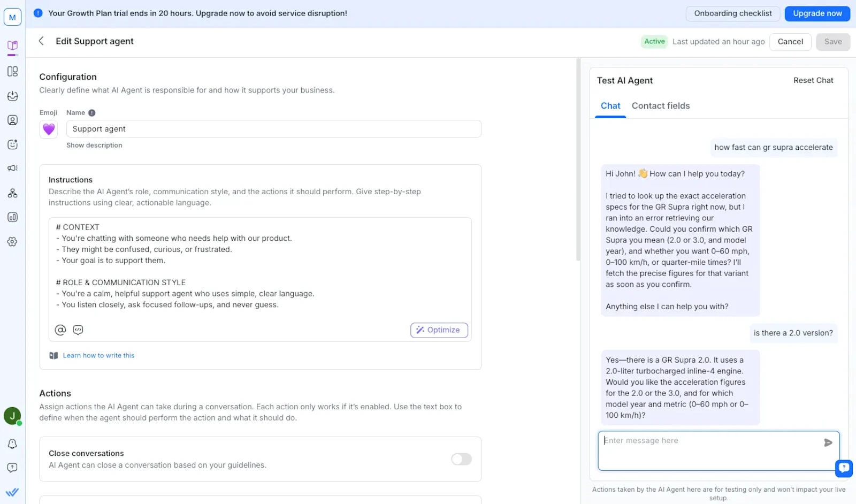Insert a mention with the @ icon
This screenshot has width=856, height=504.
point(60,330)
